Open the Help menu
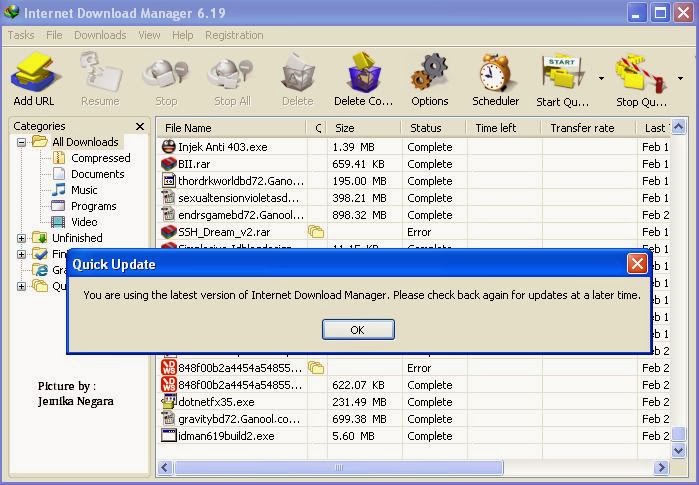Viewport: 699px width, 485px height. click(x=183, y=35)
